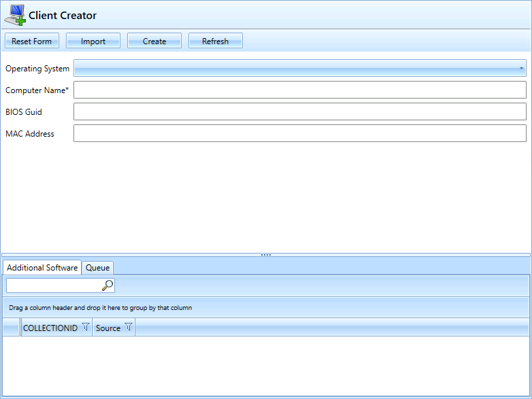The image size is (532, 399).
Task: Click the group-by column drop area
Action: point(265,308)
